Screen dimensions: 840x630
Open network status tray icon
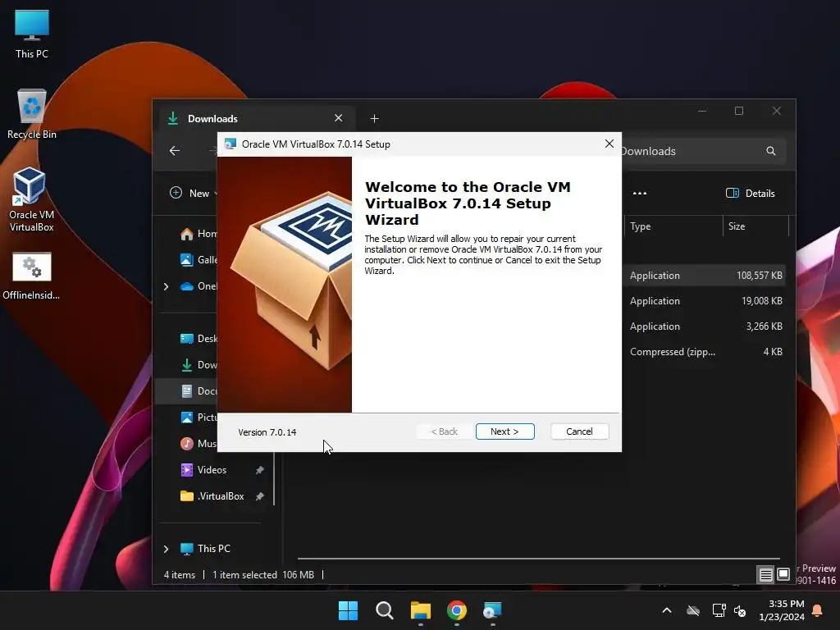pos(719,610)
